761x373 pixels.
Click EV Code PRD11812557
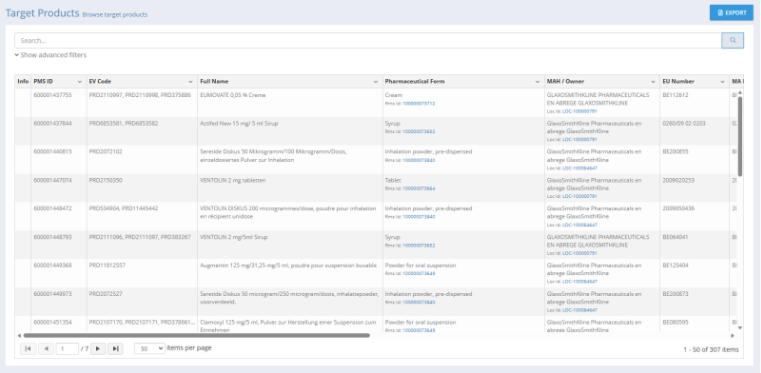tap(107, 266)
